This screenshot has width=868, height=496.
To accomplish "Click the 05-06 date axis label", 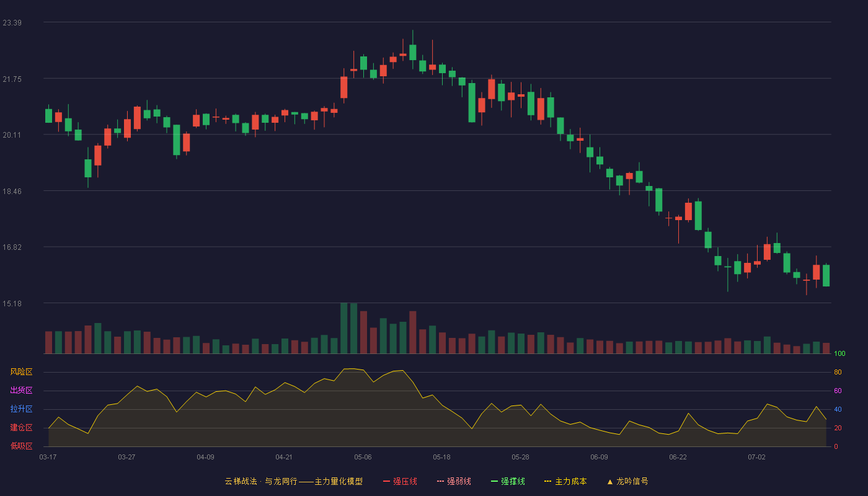I will coord(363,457).
